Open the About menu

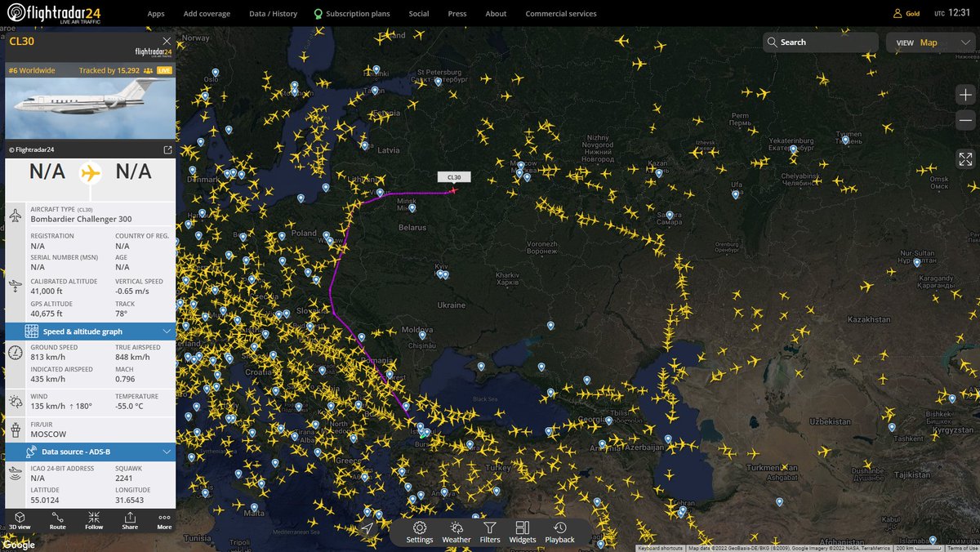pyautogui.click(x=496, y=14)
